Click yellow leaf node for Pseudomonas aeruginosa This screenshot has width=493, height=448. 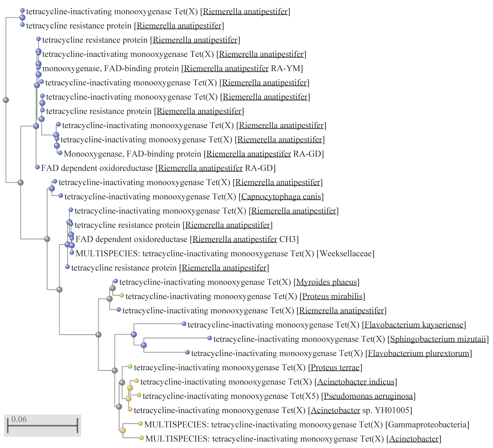pos(139,395)
